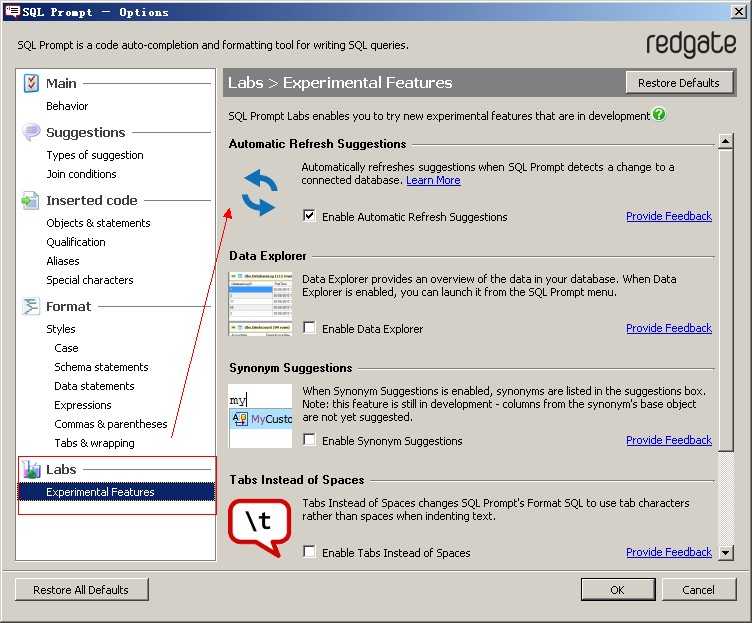Enable Tabs Instead of Spaces checkbox

(309, 552)
